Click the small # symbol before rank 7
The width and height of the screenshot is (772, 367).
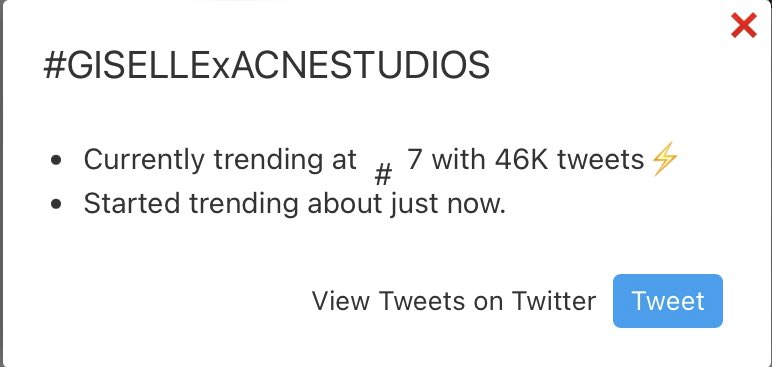pyautogui.click(x=383, y=175)
